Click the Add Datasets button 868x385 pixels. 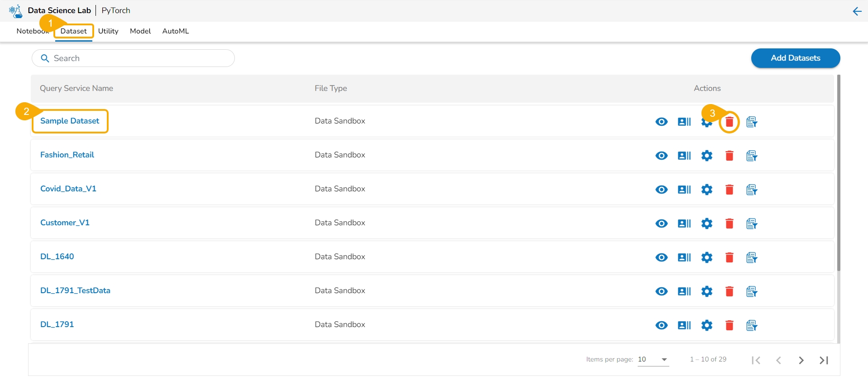click(795, 58)
